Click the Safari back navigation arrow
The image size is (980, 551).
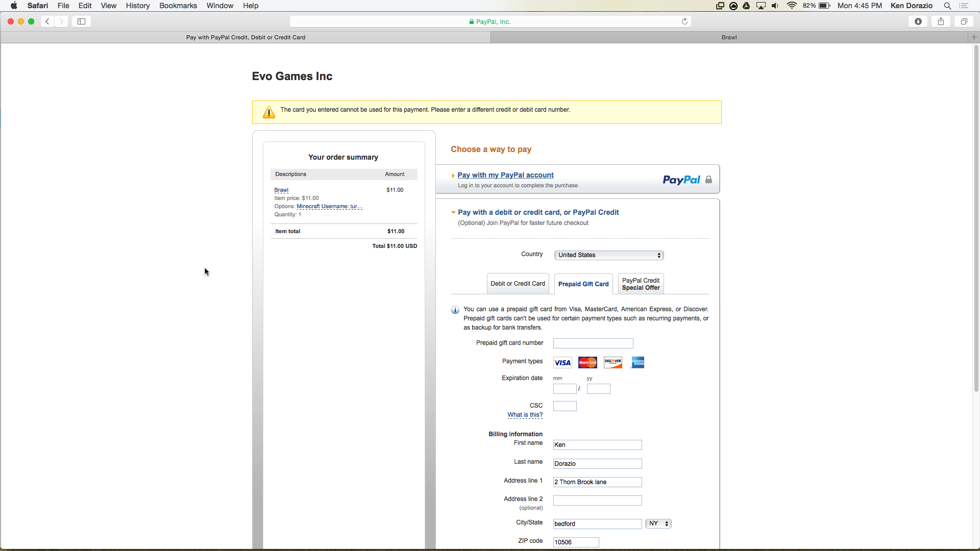(x=47, y=21)
